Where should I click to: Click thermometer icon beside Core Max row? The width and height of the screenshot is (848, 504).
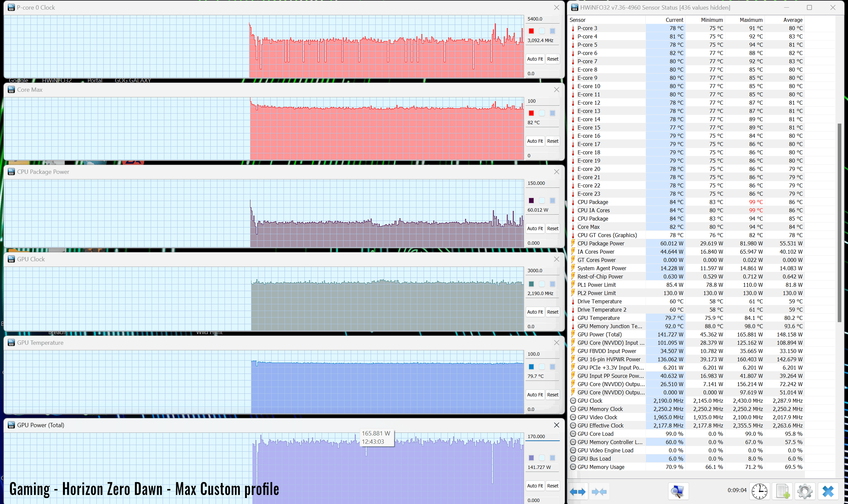573,227
